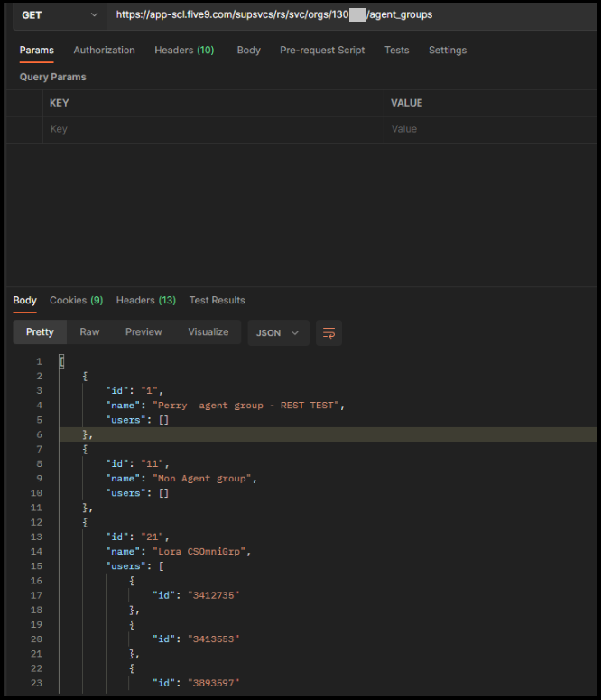Click the group id "11" value
The height and width of the screenshot is (700, 602).
click(x=153, y=464)
